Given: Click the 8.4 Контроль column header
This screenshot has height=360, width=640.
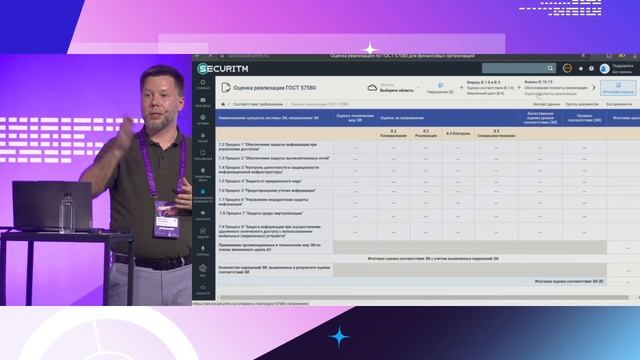Looking at the screenshot, I should point(458,133).
